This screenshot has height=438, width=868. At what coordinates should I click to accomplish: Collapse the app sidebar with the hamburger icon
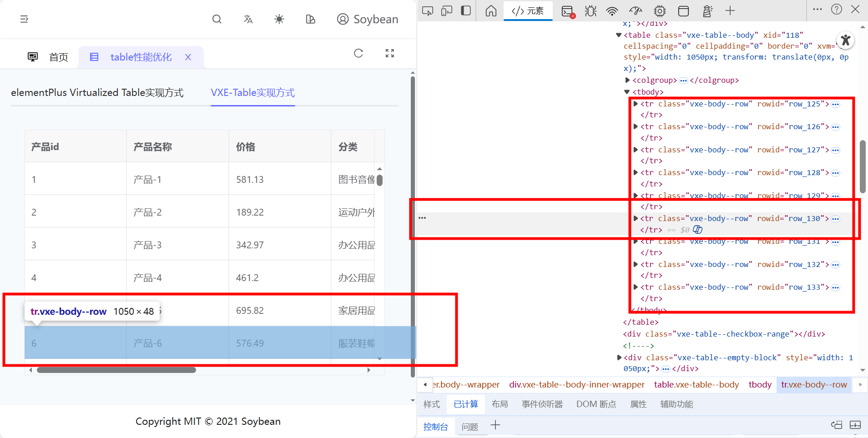click(x=24, y=19)
